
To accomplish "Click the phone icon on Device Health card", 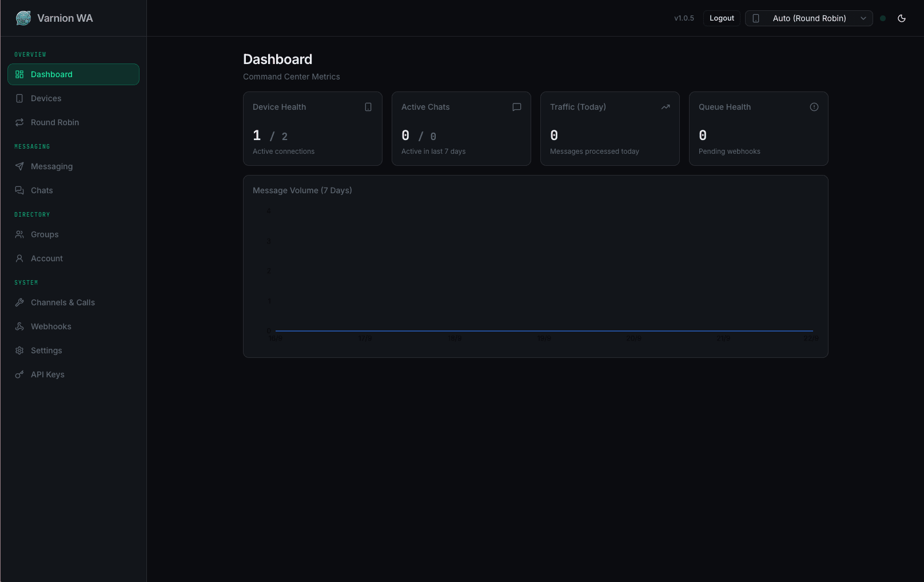I will pyautogui.click(x=368, y=107).
